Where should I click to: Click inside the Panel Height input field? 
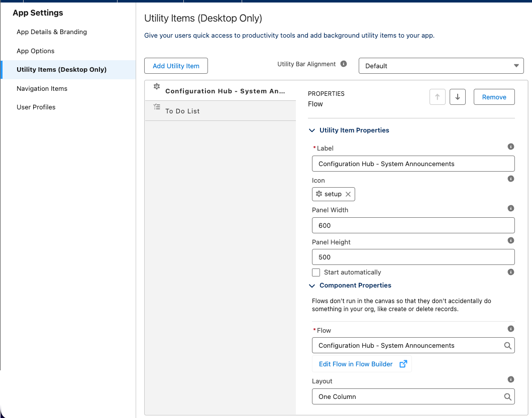(413, 257)
